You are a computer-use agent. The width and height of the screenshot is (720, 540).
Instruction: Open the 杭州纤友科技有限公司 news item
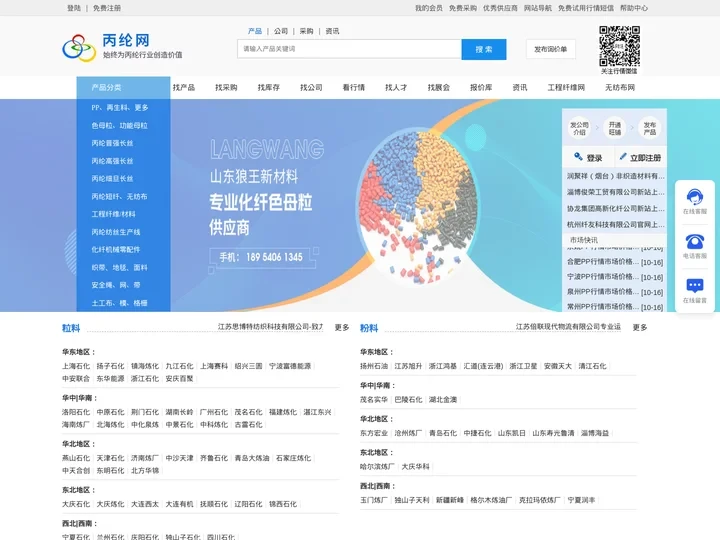(x=615, y=225)
